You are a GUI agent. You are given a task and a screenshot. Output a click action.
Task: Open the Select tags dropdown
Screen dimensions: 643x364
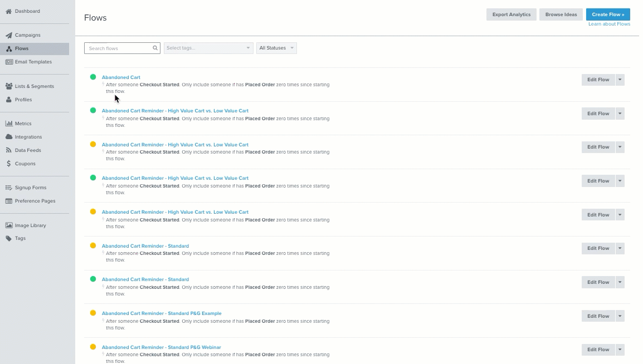click(x=208, y=48)
